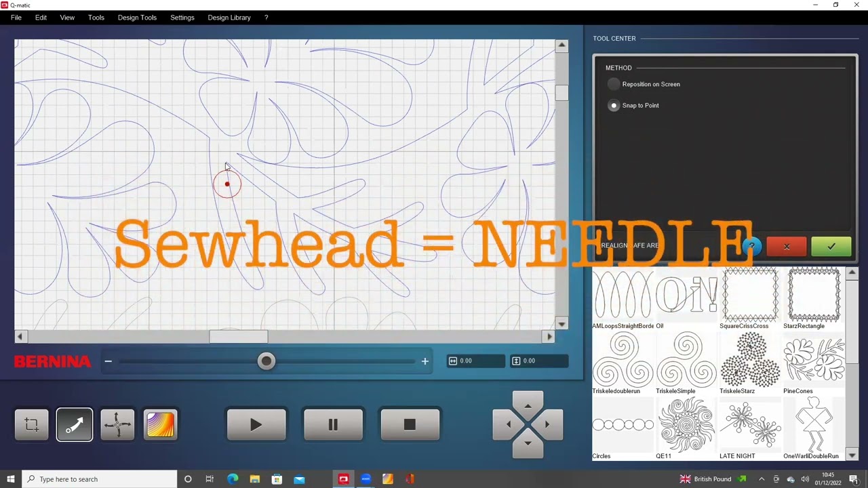Viewport: 868px width, 488px height.
Task: Nudge right with the directional pad arrow
Action: 547,424
